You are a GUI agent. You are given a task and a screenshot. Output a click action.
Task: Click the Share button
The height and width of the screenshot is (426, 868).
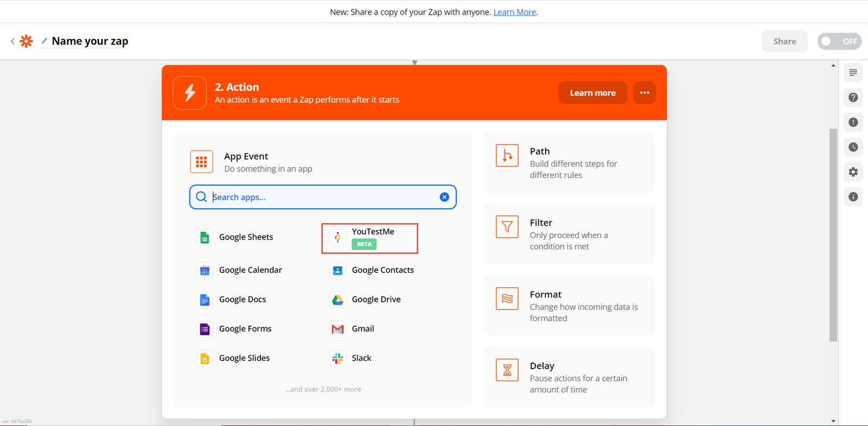point(784,41)
